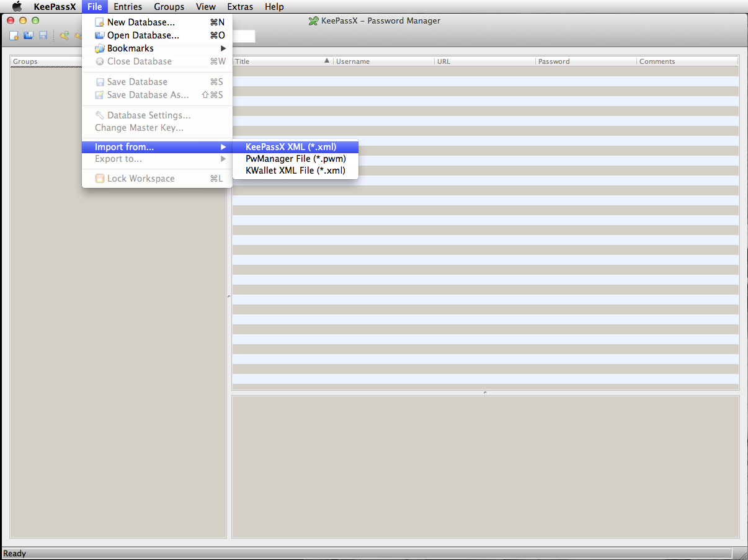
Task: Click the splitter handle between entry panes
Action: pos(485,393)
